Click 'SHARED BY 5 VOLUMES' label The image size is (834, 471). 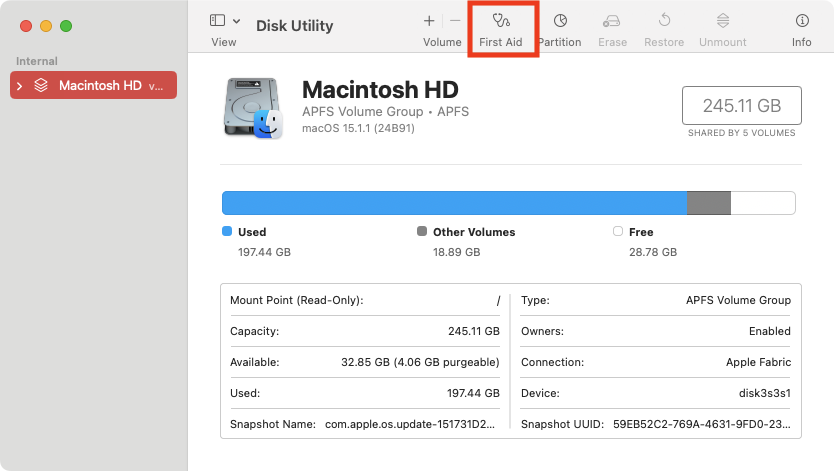[741, 133]
